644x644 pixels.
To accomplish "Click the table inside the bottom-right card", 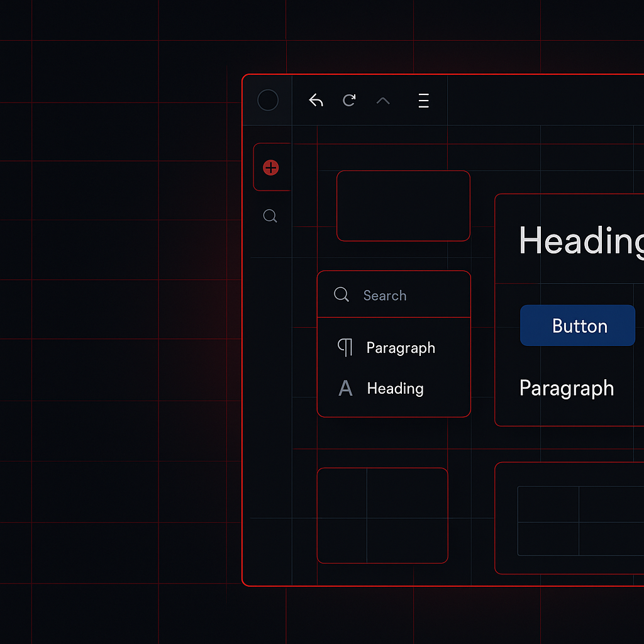I will [x=579, y=521].
